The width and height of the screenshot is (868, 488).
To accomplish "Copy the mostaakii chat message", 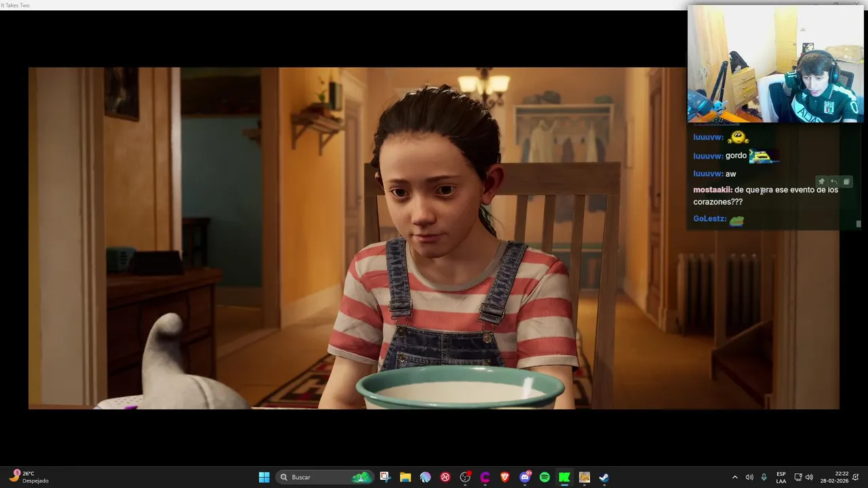I will click(x=846, y=182).
